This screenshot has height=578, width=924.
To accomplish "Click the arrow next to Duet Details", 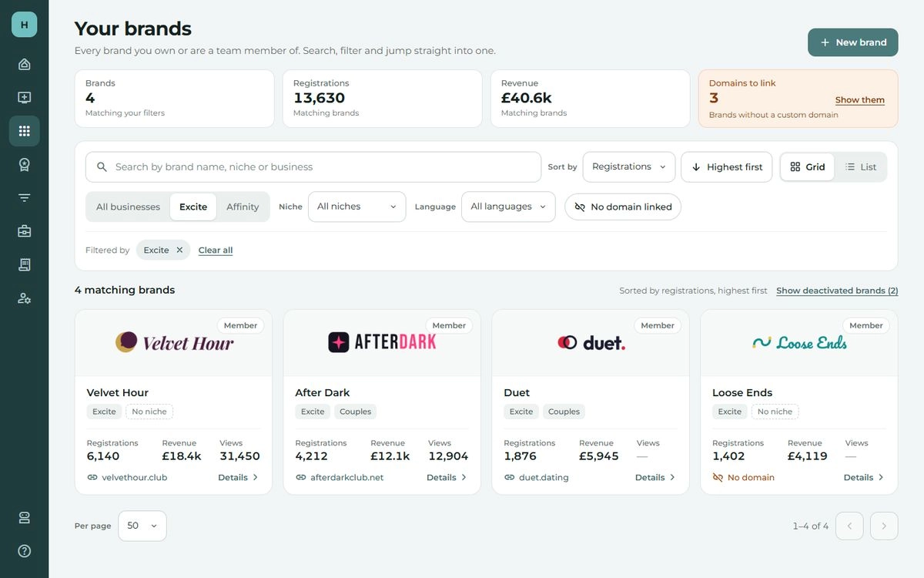I will pos(673,478).
